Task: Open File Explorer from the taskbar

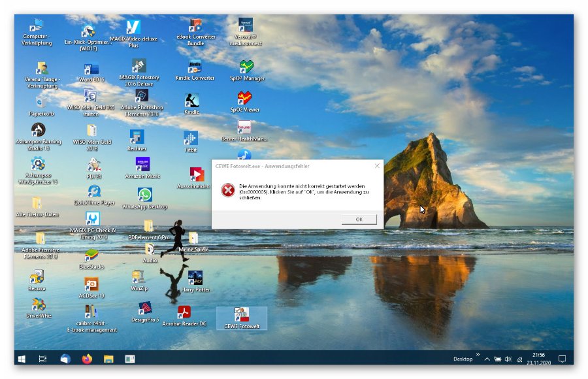Action: coord(108,359)
